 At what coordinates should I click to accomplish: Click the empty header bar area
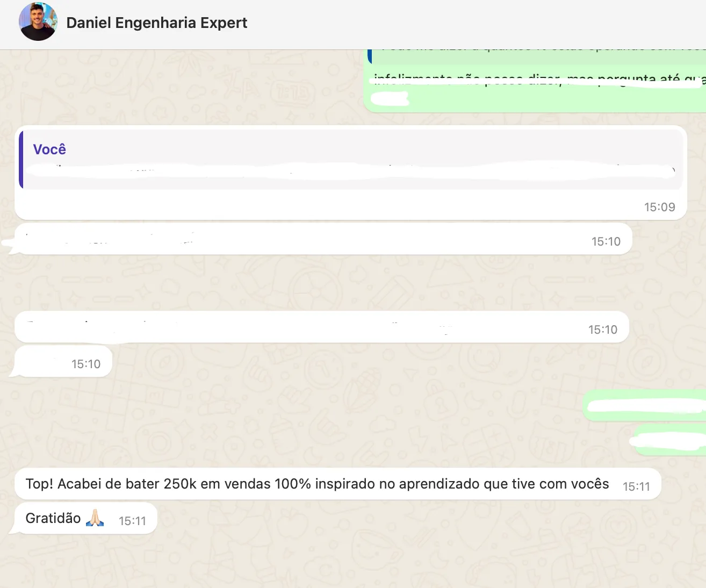point(473,24)
